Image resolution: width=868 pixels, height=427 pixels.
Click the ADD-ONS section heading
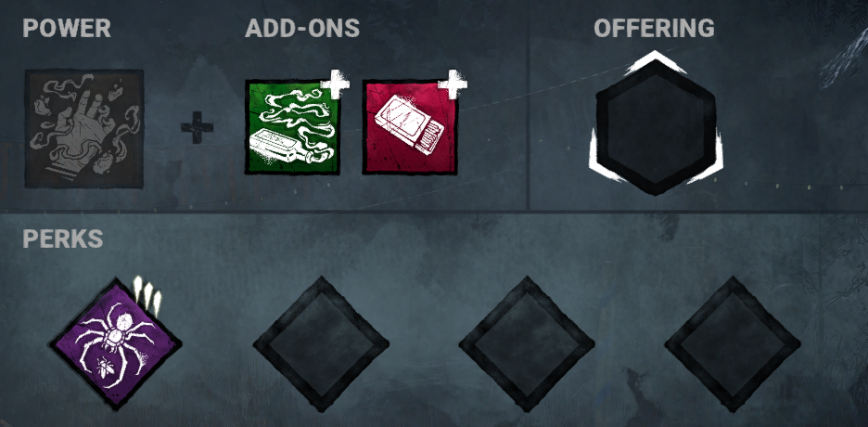click(x=302, y=28)
